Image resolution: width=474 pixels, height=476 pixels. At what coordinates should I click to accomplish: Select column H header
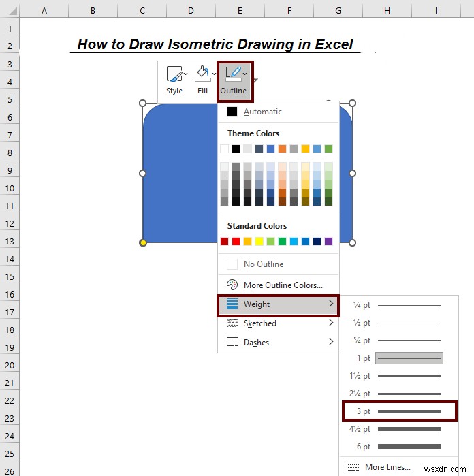pyautogui.click(x=387, y=11)
